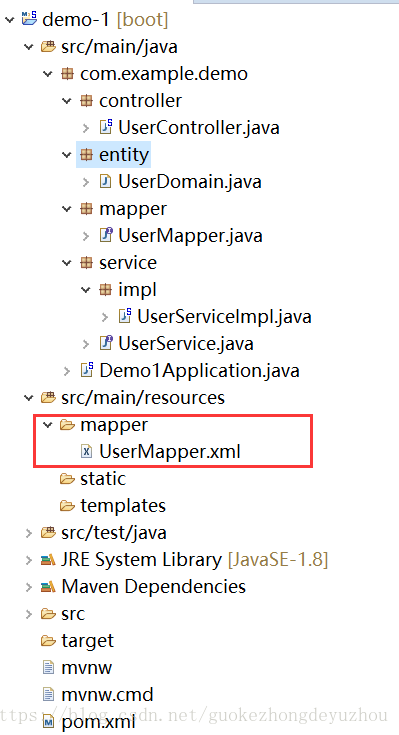This screenshot has height=735, width=399.
Task: Collapse the controller package
Action: coord(67,101)
